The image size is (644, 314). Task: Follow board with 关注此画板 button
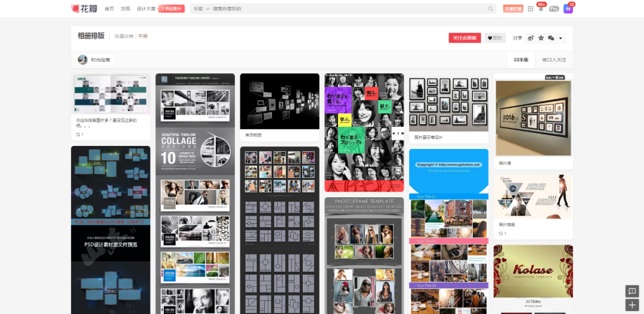click(x=465, y=38)
